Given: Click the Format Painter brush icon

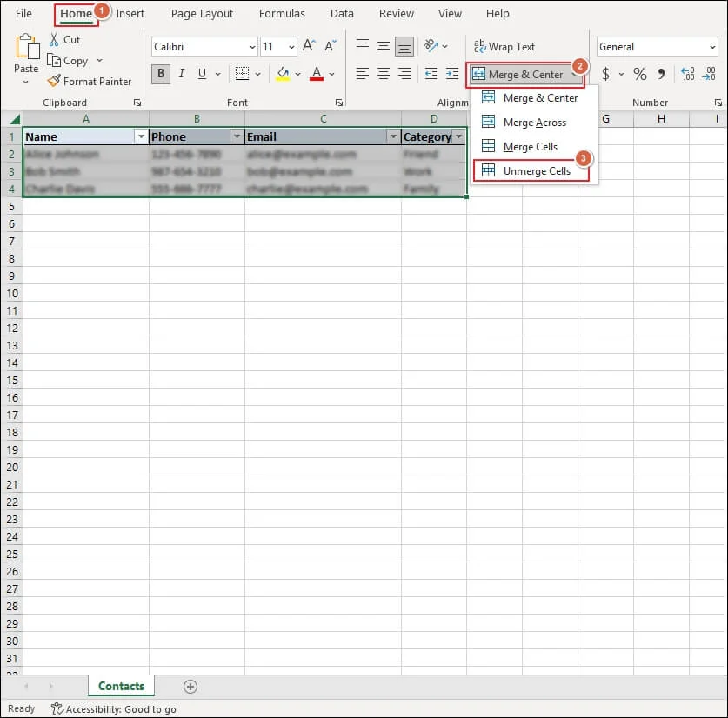Looking at the screenshot, I should point(54,82).
